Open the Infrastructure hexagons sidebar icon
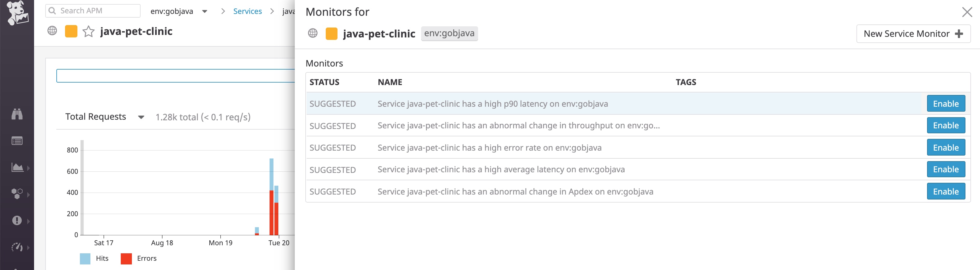This screenshot has height=270, width=980. [17, 194]
